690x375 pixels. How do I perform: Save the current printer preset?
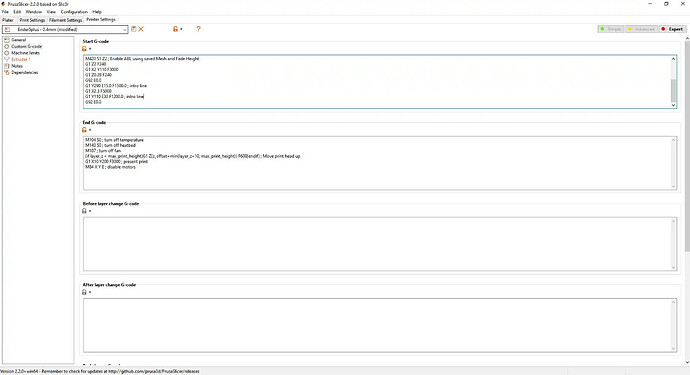(134, 29)
